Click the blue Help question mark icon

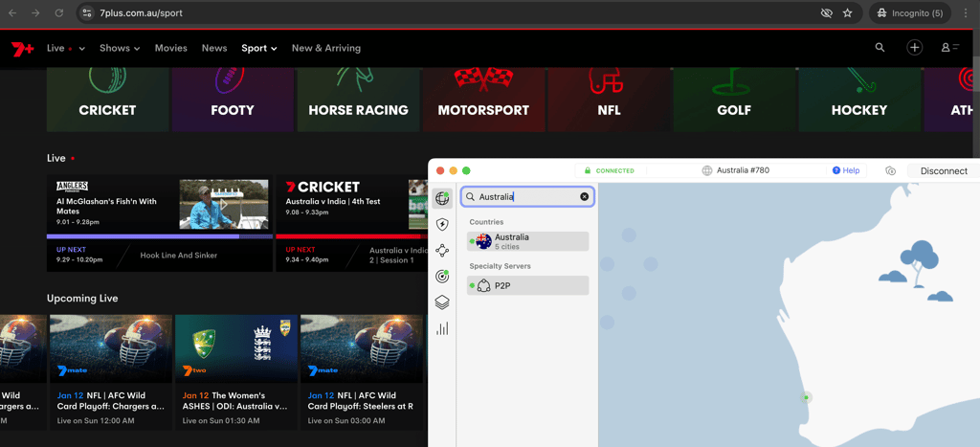(x=836, y=170)
